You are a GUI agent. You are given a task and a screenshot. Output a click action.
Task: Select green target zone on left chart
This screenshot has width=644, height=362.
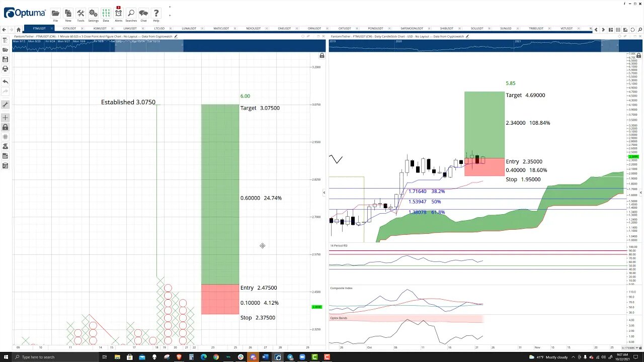point(220,194)
